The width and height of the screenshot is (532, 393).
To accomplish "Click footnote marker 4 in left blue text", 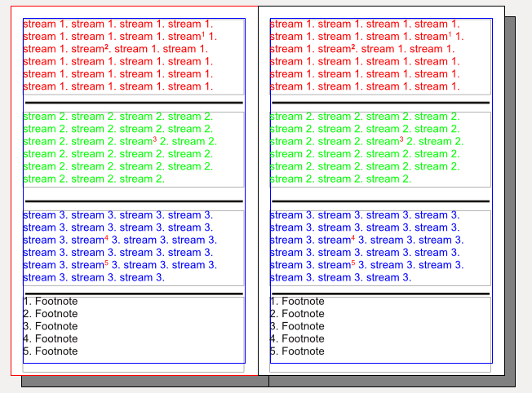I will click(x=106, y=238).
